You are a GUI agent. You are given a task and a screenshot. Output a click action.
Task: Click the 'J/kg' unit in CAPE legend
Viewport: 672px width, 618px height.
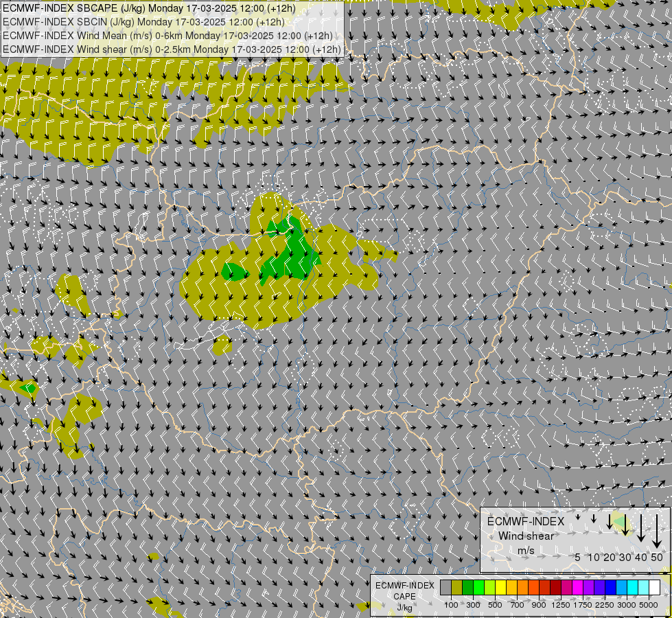[404, 608]
